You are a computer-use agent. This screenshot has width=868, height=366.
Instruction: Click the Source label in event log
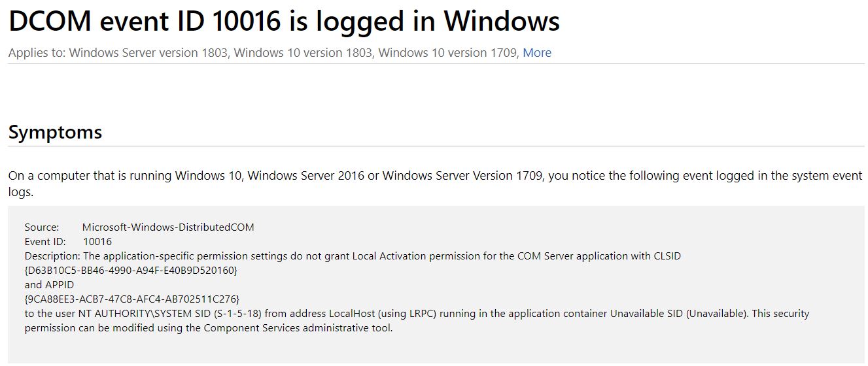(x=42, y=227)
